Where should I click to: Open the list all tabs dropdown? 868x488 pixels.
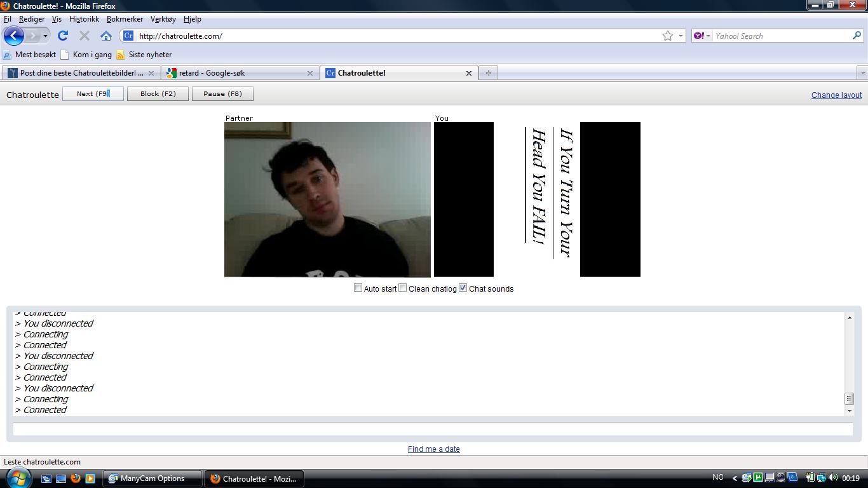pos(862,73)
